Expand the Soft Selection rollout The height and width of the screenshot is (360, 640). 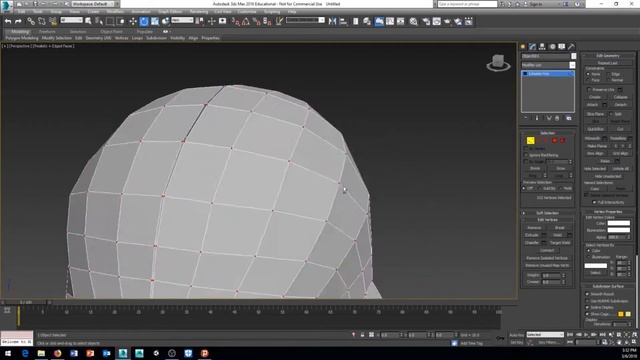click(547, 213)
